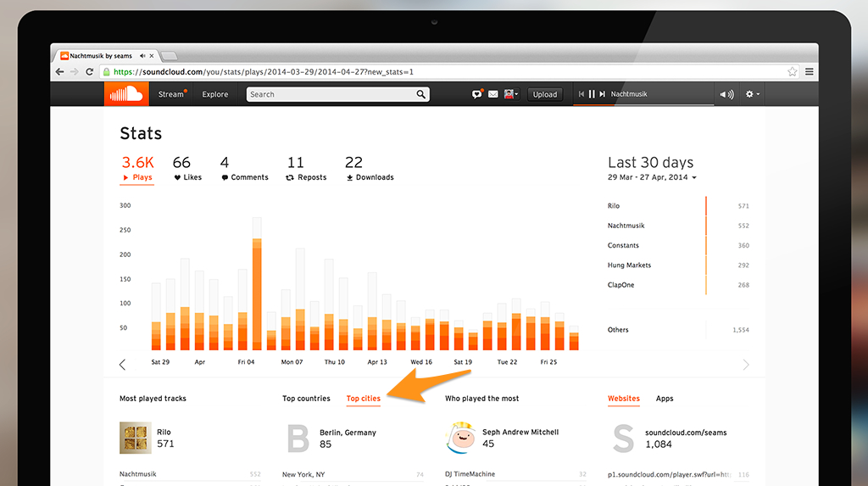Open the Rilo track artwork thumbnail
The image size is (868, 486).
pos(135,438)
